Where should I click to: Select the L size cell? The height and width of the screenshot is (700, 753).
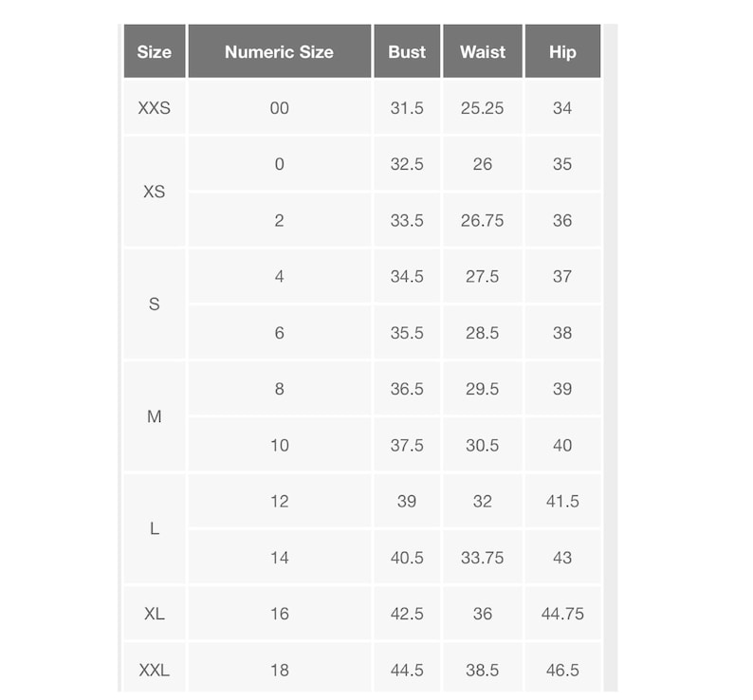(x=155, y=529)
